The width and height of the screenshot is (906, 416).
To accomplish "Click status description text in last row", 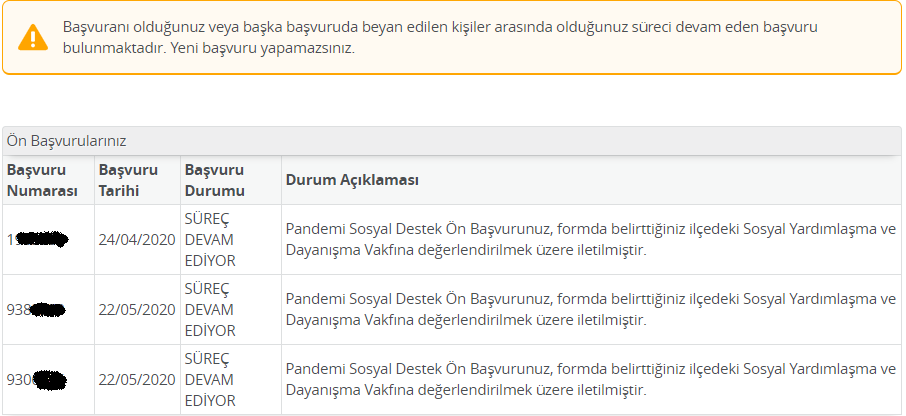I will coord(590,380).
